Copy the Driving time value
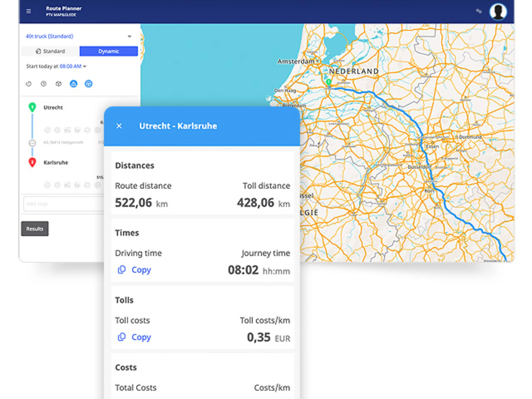Image resolution: width=532 pixels, height=399 pixels. point(134,270)
